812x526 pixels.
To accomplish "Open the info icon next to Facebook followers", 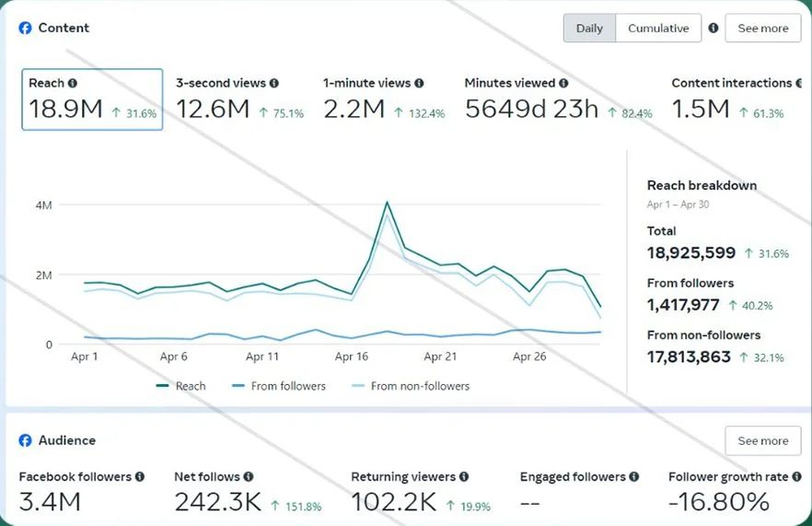I will (x=140, y=477).
